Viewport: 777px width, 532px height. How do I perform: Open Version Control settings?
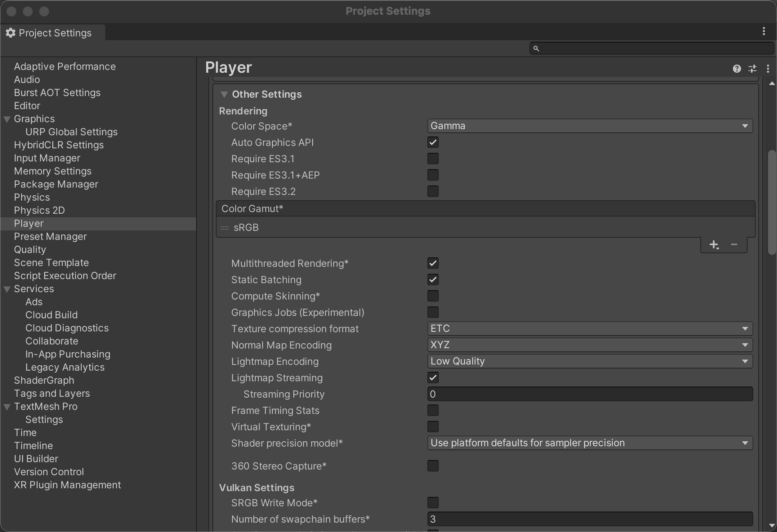click(49, 472)
